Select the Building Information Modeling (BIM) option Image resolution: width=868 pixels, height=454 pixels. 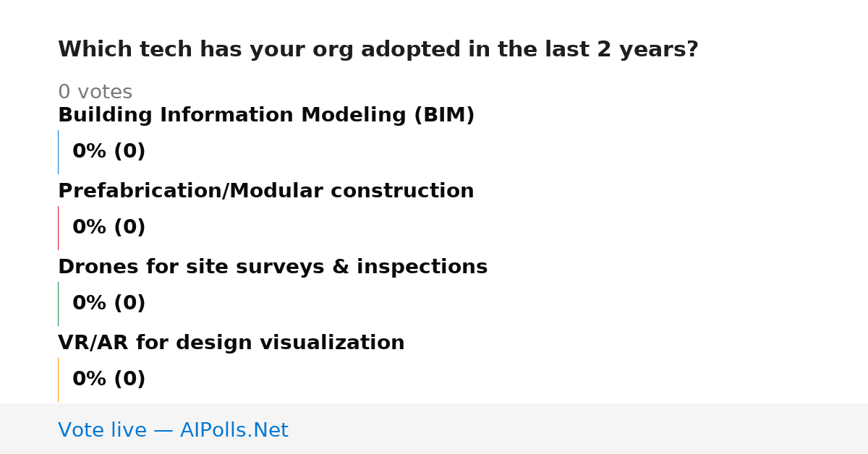(266, 116)
